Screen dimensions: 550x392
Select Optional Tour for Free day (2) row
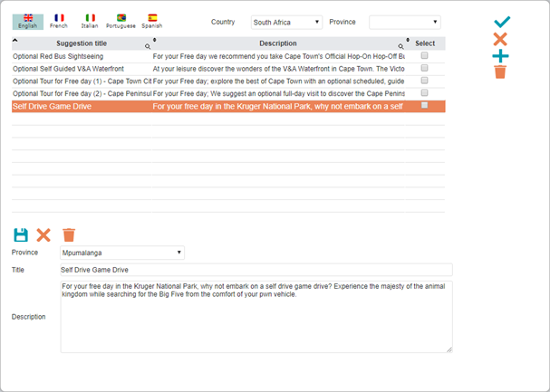[228, 94]
